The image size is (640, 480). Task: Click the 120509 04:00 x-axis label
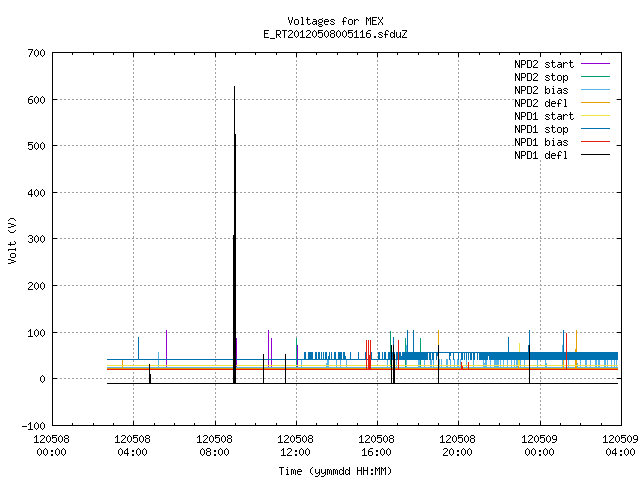620,446
